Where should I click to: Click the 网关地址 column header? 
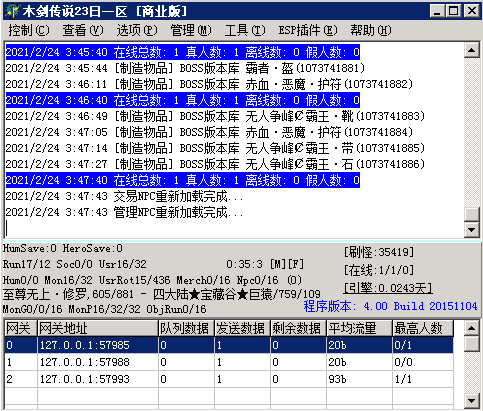tap(98, 328)
